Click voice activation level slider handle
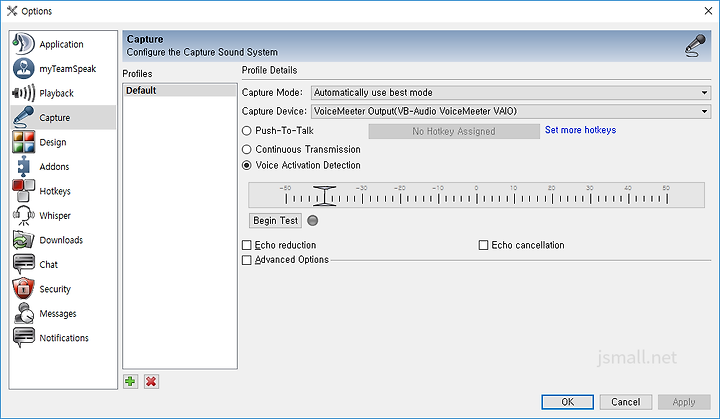This screenshot has height=419, width=720. [x=324, y=196]
